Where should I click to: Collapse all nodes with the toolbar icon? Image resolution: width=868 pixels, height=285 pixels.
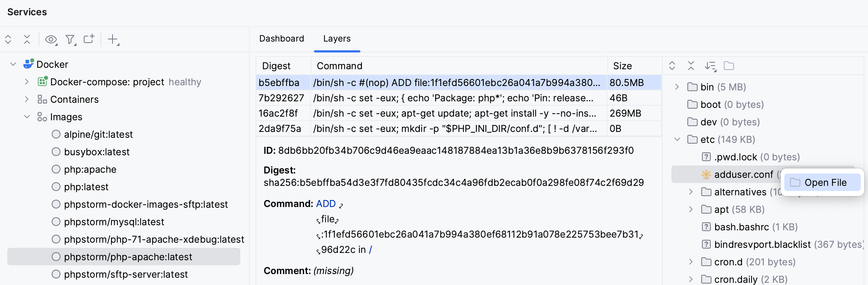(27, 39)
